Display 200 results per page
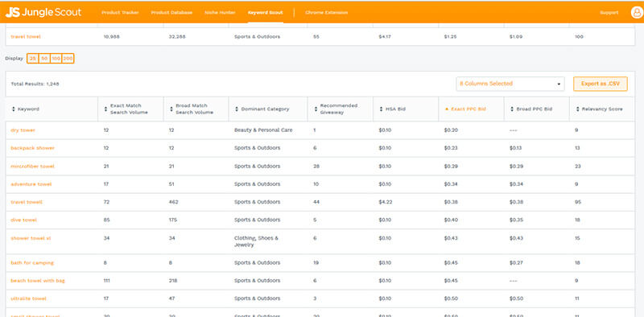Screen dimensions: 644x317 coord(68,59)
